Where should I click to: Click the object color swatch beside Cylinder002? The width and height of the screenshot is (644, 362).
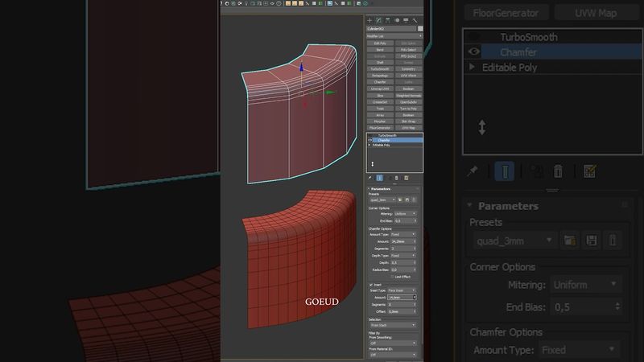coord(419,29)
